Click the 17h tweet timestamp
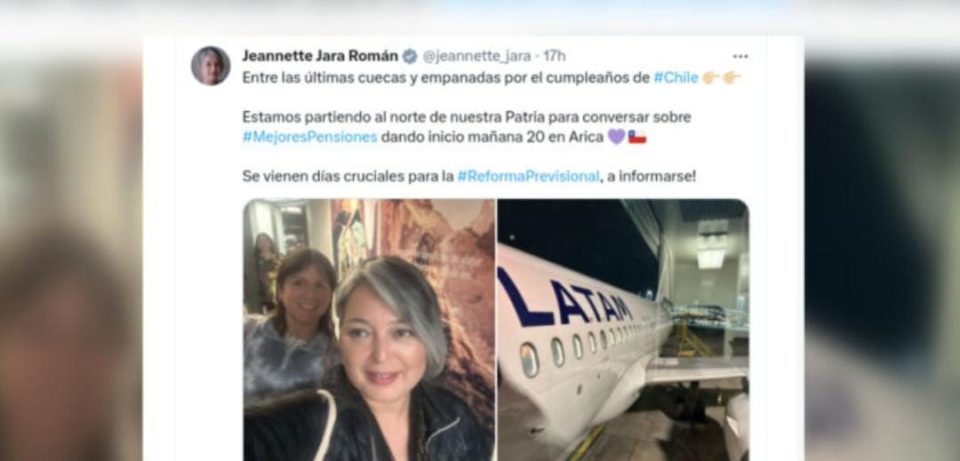This screenshot has width=960, height=461. coord(554,56)
